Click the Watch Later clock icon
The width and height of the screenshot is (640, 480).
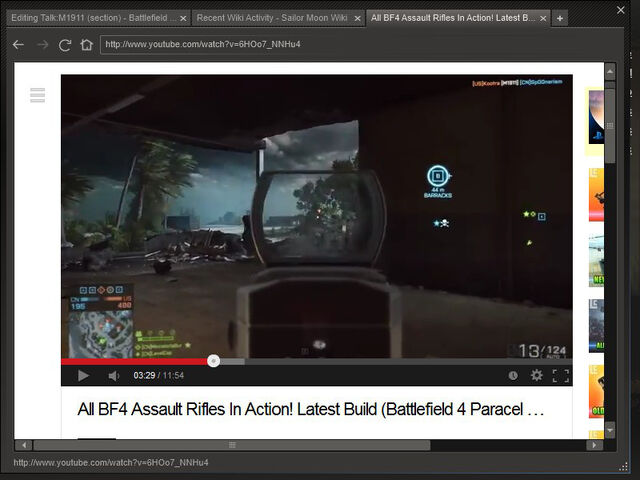point(513,376)
